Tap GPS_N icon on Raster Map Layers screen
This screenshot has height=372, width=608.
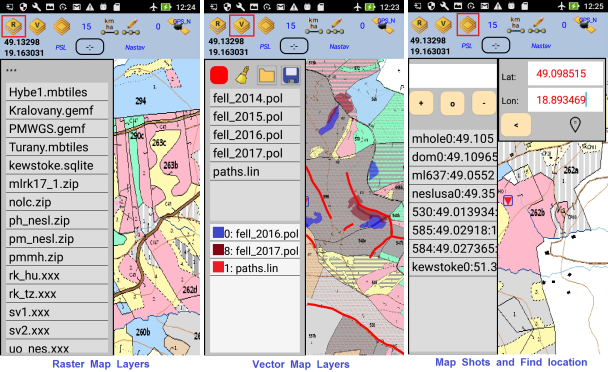[180, 26]
